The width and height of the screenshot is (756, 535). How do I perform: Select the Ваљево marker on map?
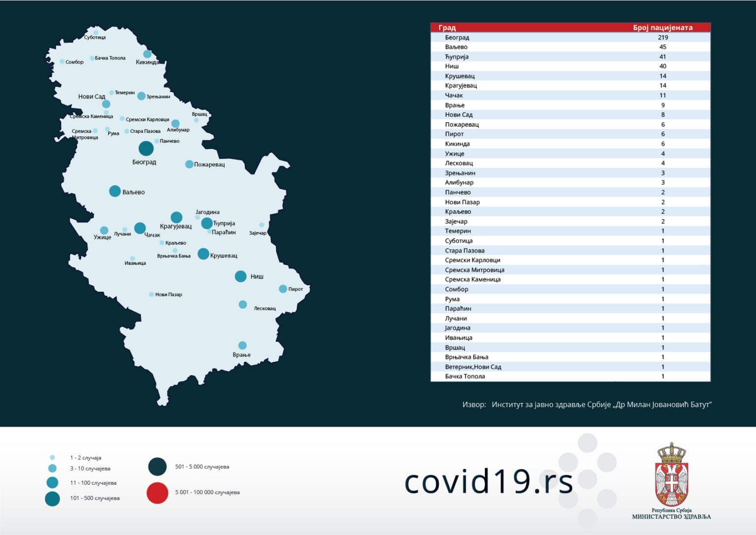[x=115, y=191]
